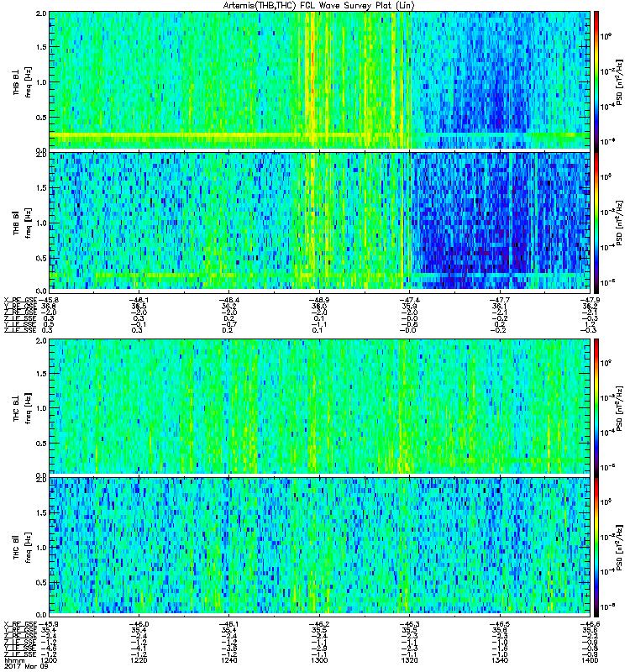Click the PSD color bar beside the THC B-perpendicular panel
Screen dimensions: 630x672
(596, 407)
